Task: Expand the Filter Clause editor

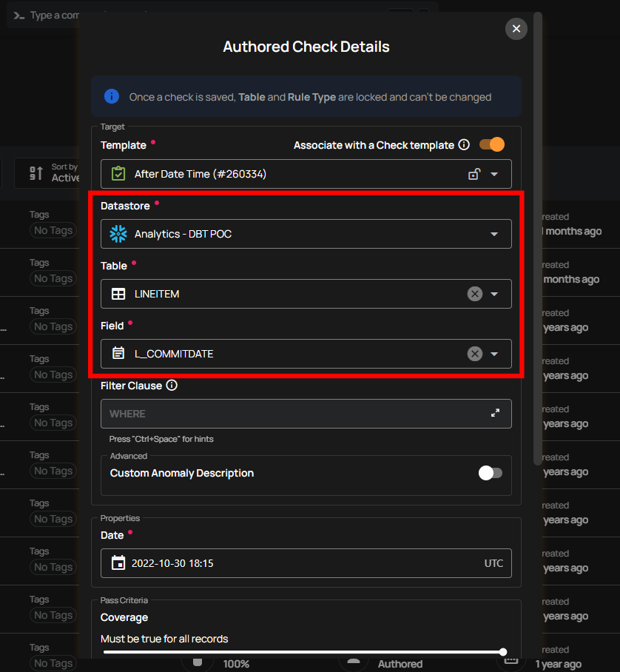Action: click(x=496, y=413)
